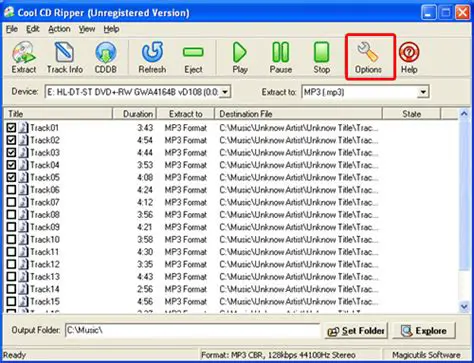Open the File menu

point(12,29)
